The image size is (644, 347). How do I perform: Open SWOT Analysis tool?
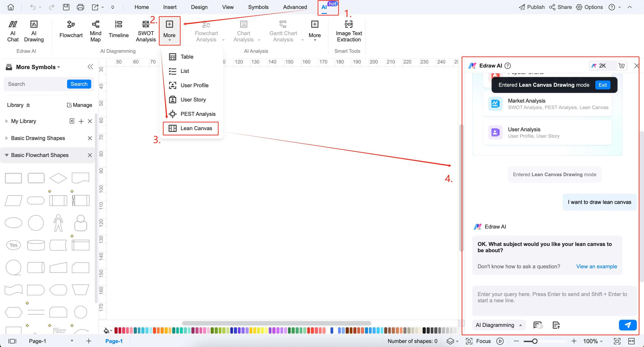coord(146,31)
